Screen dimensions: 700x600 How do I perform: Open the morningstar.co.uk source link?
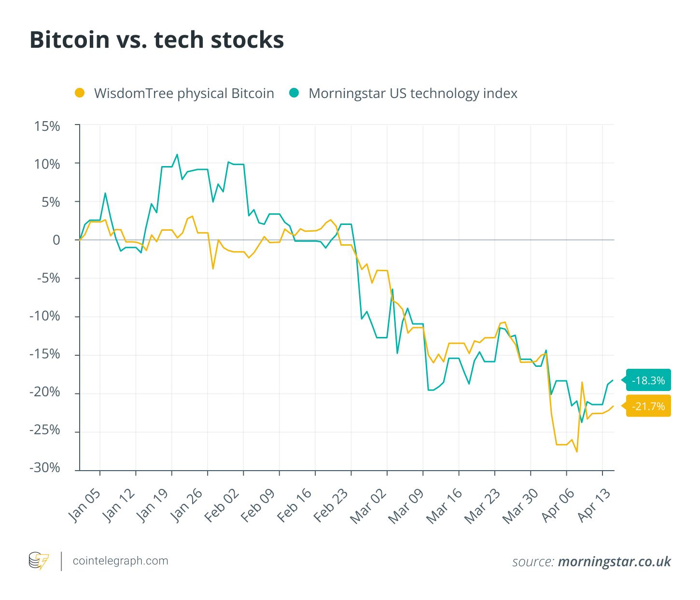click(x=614, y=561)
